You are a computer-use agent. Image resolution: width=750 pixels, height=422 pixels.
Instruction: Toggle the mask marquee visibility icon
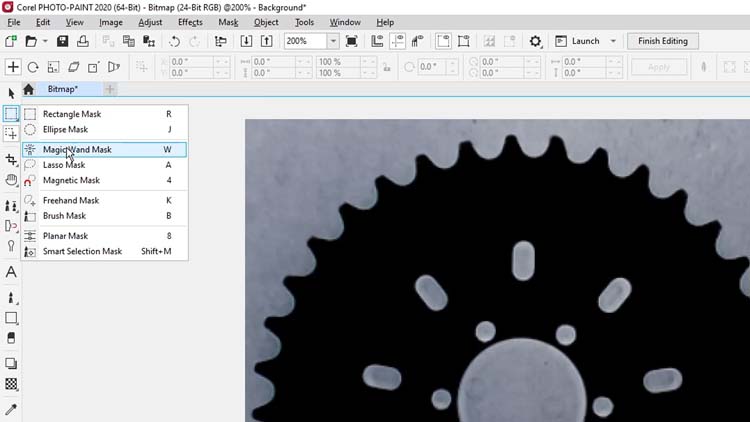[x=443, y=41]
